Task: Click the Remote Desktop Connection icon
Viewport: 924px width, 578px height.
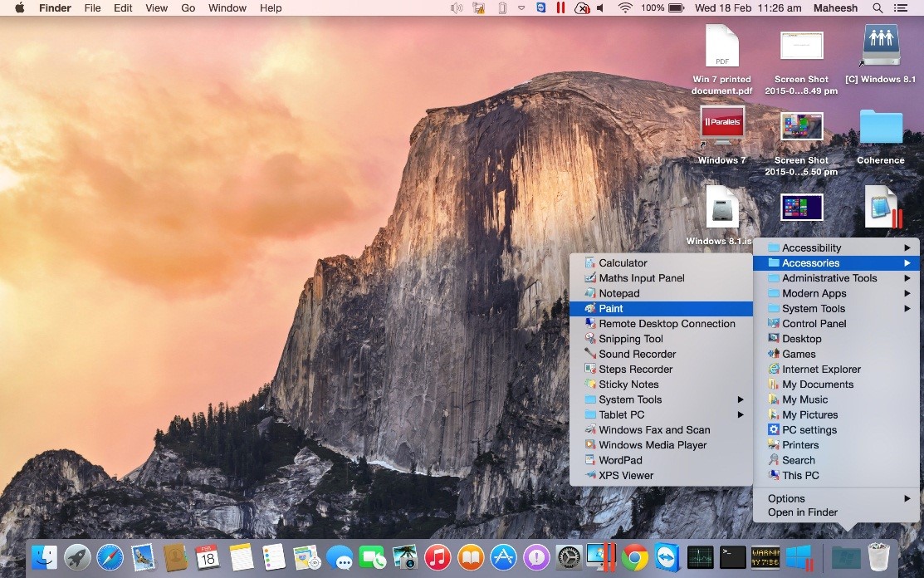Action: tap(590, 324)
